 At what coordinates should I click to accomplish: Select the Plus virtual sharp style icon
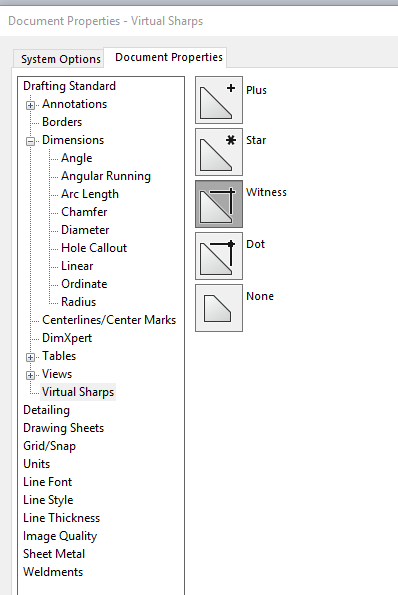click(x=219, y=100)
